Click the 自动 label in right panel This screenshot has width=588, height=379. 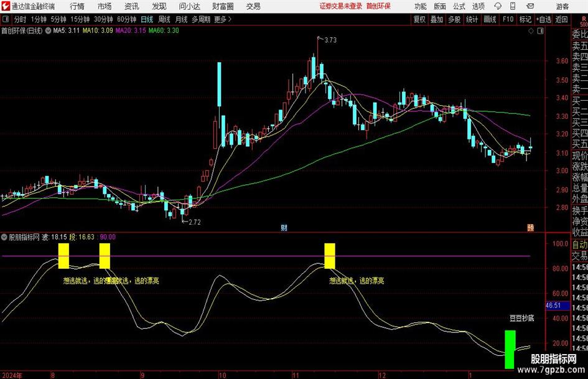(579, 245)
